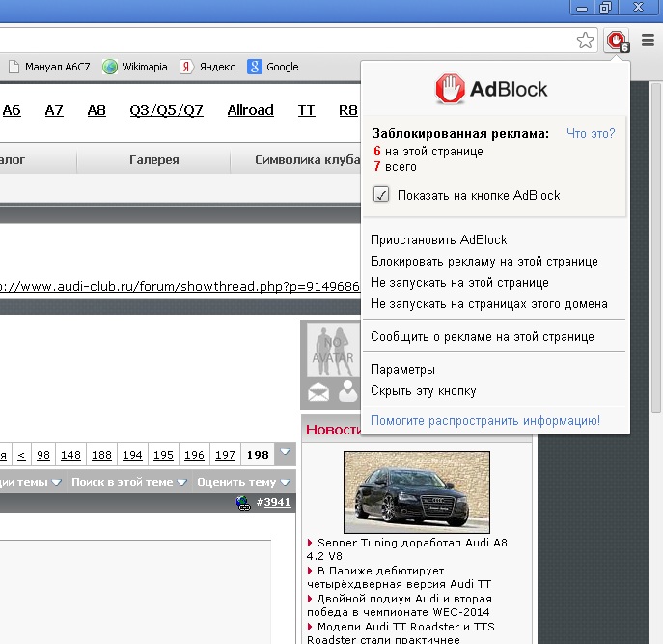663x644 pixels.
Task: Switch to the Галерея tab
Action: click(153, 159)
